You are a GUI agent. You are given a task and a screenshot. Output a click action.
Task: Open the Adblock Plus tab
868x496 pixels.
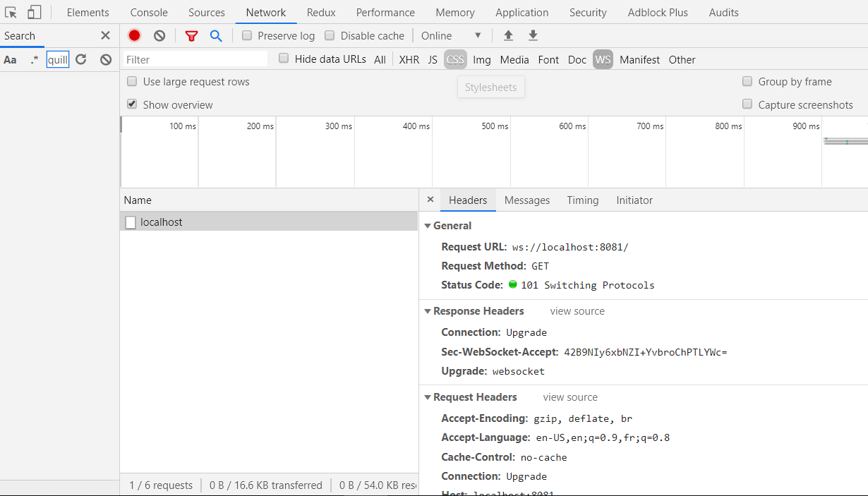click(658, 12)
